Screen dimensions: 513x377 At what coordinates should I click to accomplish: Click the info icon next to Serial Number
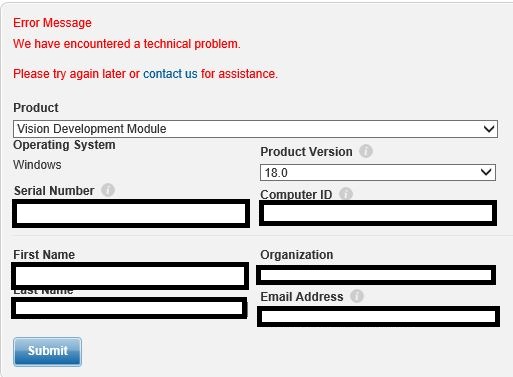point(108,190)
